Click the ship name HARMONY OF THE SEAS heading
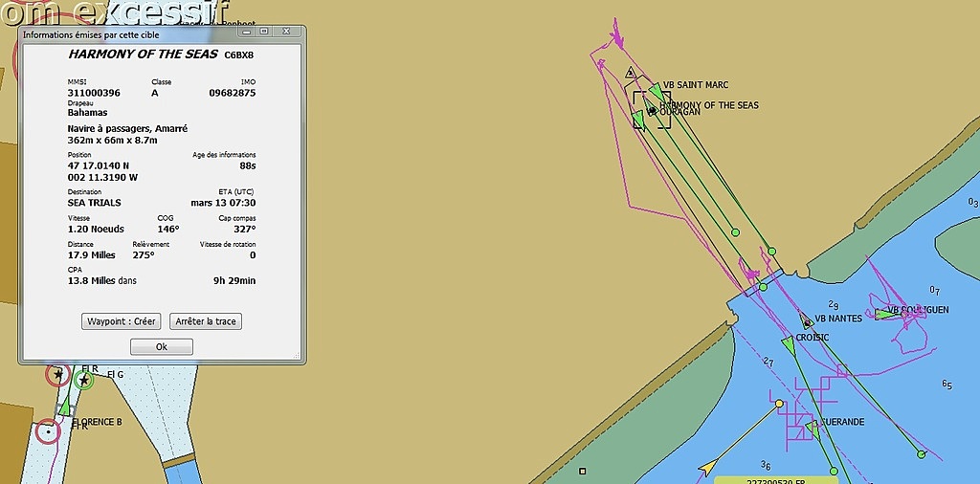This screenshot has width=980, height=484. [144, 54]
